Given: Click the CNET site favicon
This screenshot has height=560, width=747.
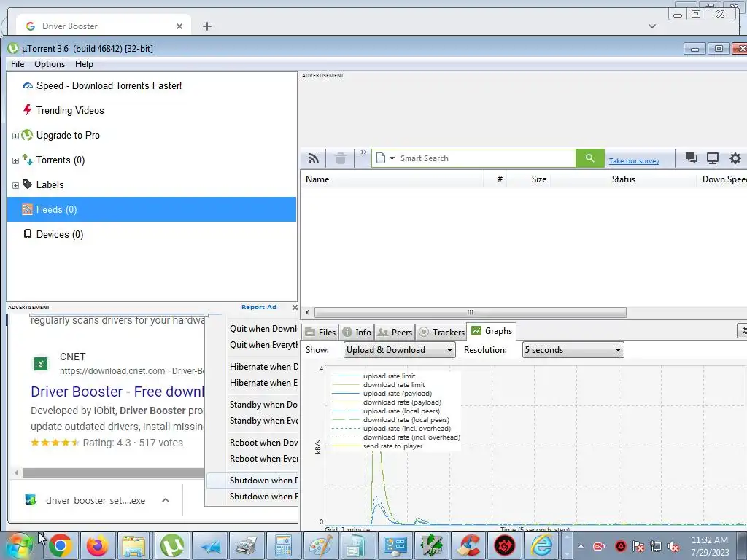Looking at the screenshot, I should (x=41, y=364).
